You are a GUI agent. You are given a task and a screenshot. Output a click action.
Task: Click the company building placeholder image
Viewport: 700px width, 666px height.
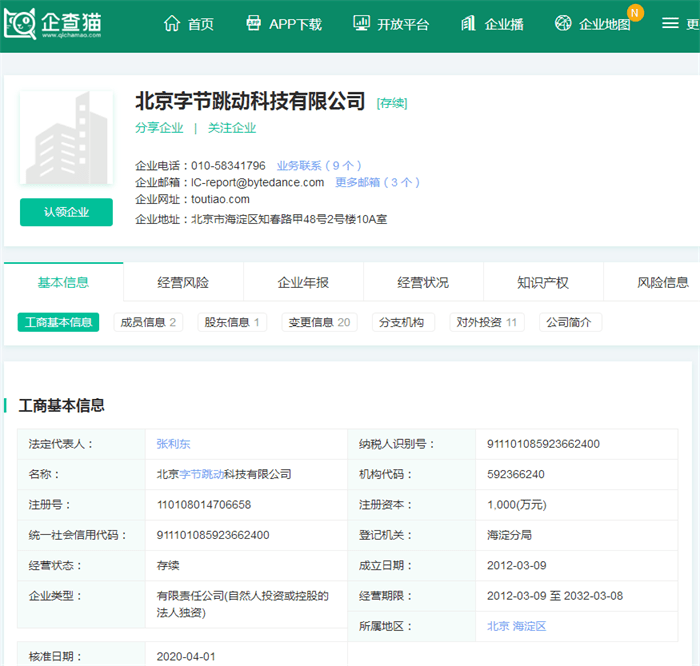(x=66, y=138)
